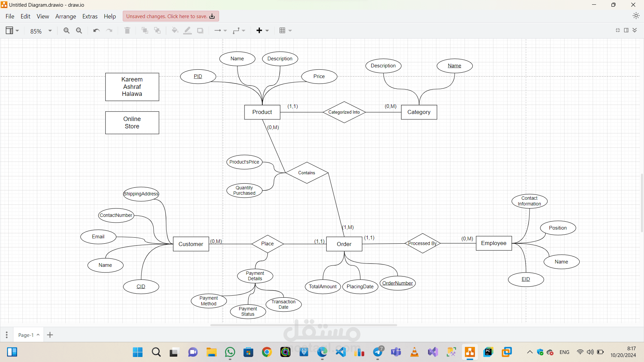644x362 pixels.
Task: Click the Shadow toolbar icon
Action: coord(200,31)
